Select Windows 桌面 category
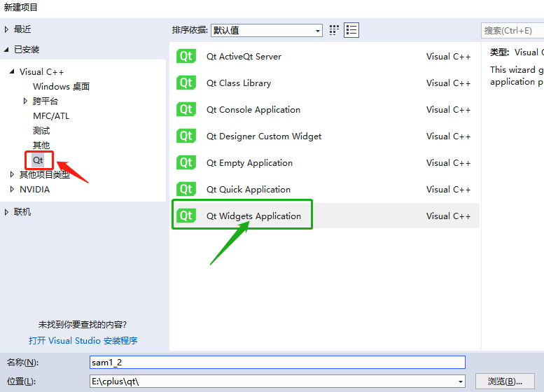This screenshot has height=392, width=544. click(61, 86)
